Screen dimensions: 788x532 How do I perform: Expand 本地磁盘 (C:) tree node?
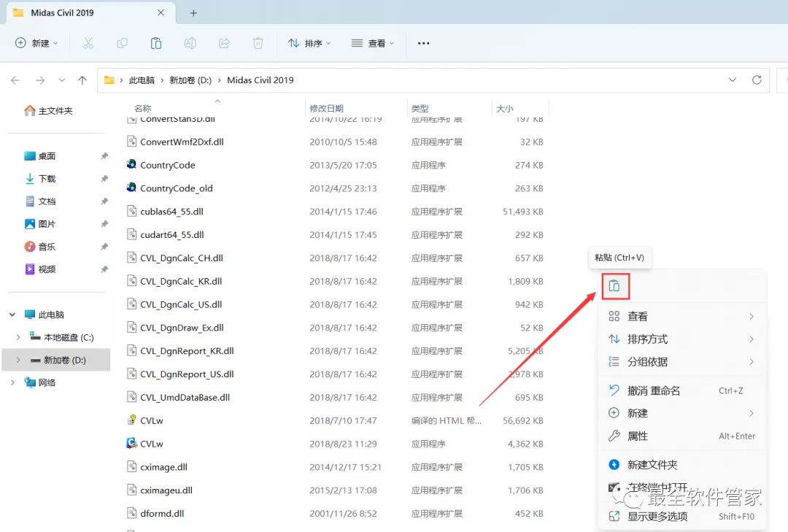click(18, 337)
